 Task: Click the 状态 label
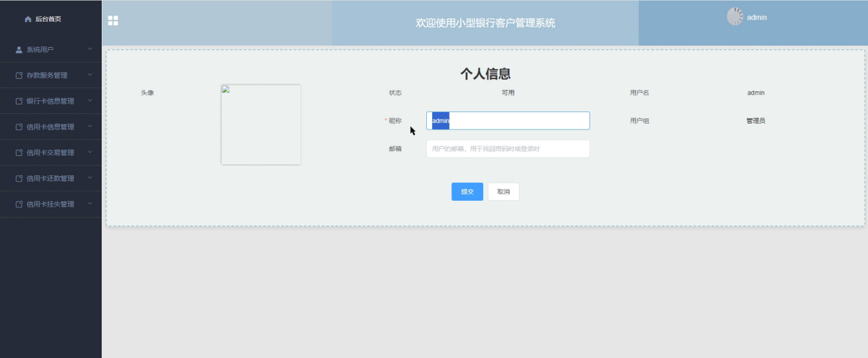point(395,93)
